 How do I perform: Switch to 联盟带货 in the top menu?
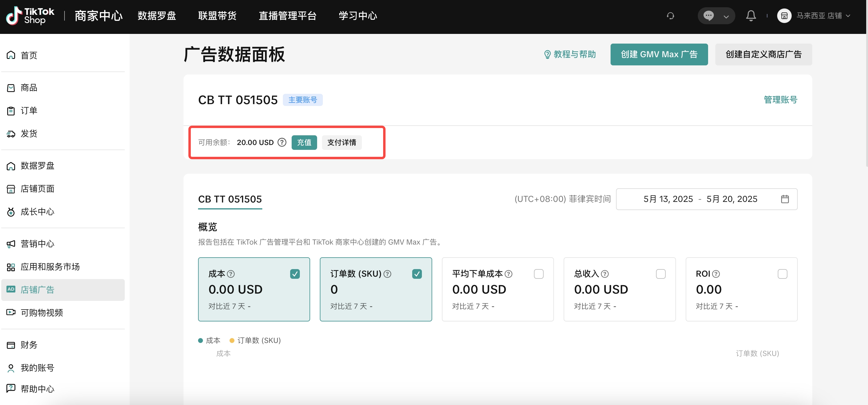[217, 15]
